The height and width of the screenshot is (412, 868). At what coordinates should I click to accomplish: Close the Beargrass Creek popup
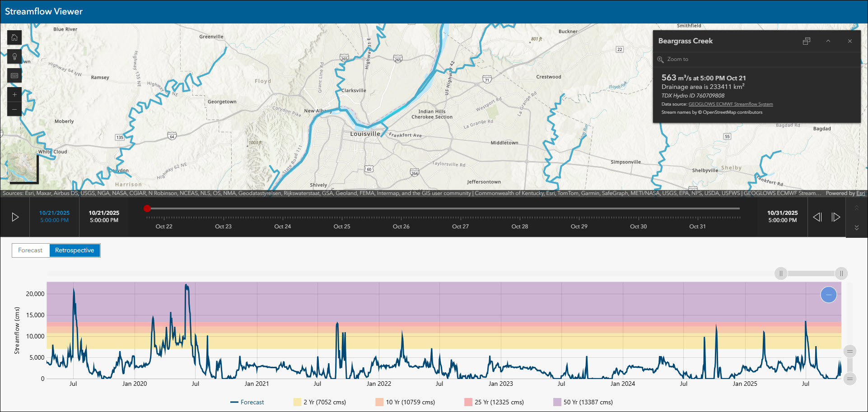click(850, 41)
